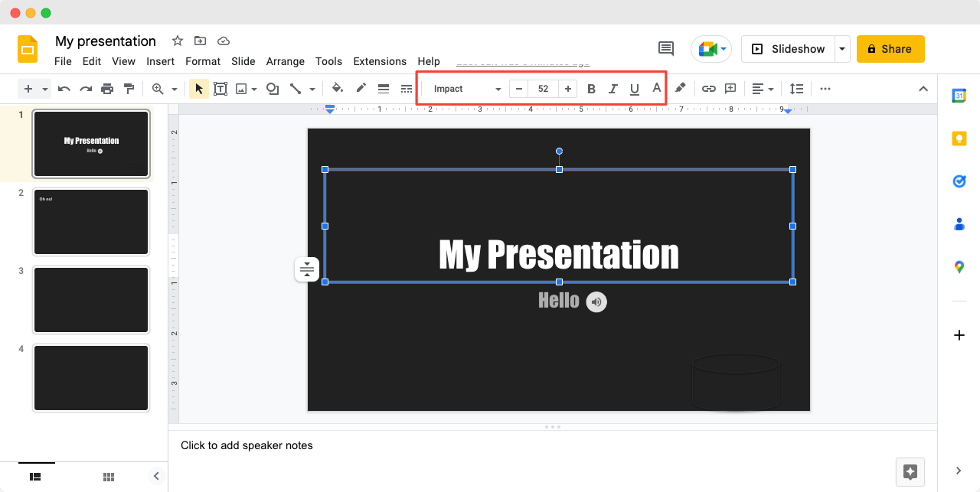The image size is (980, 492).
Task: Open the line type dropdown arrow
Action: pyautogui.click(x=312, y=89)
